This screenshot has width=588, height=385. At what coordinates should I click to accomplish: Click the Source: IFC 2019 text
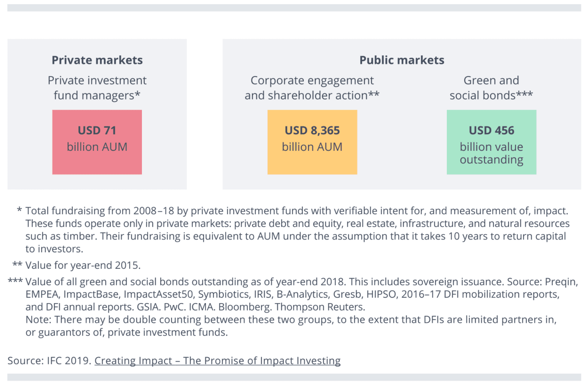(49, 361)
